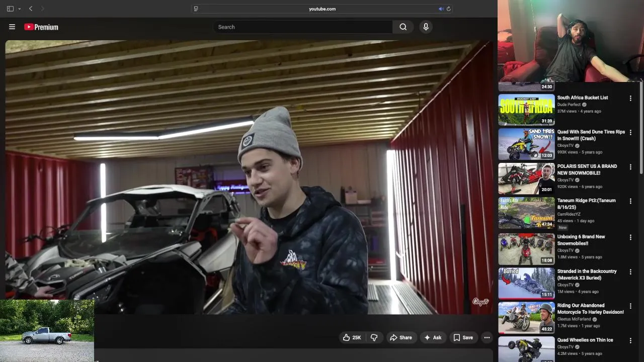644x362 pixels.
Task: Click the search magnifier button
Action: tap(403, 27)
